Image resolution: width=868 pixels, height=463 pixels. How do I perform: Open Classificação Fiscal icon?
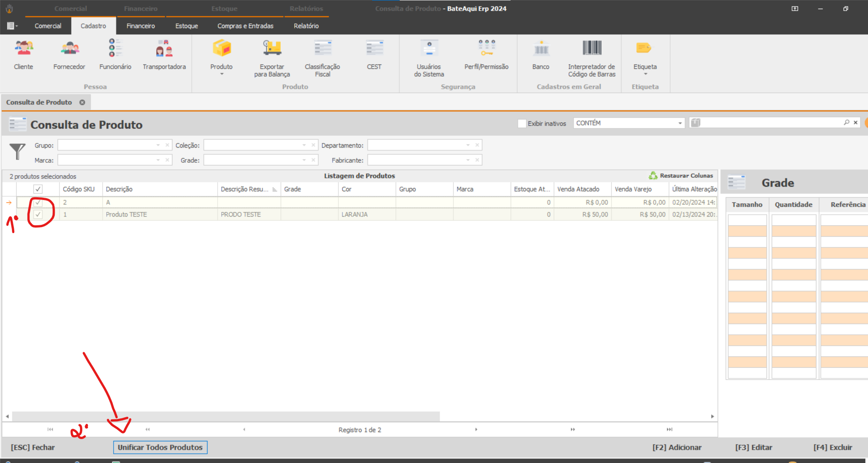click(322, 48)
